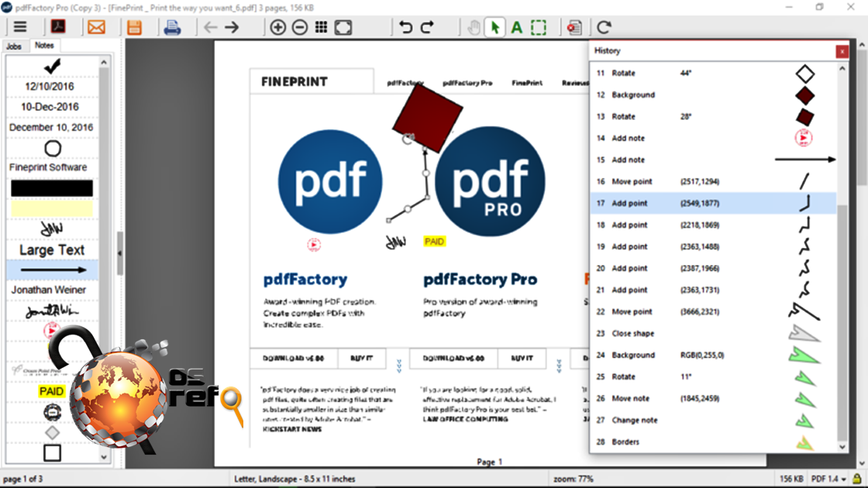Select the circle shape note
The height and width of the screenshot is (488, 868).
(53, 148)
